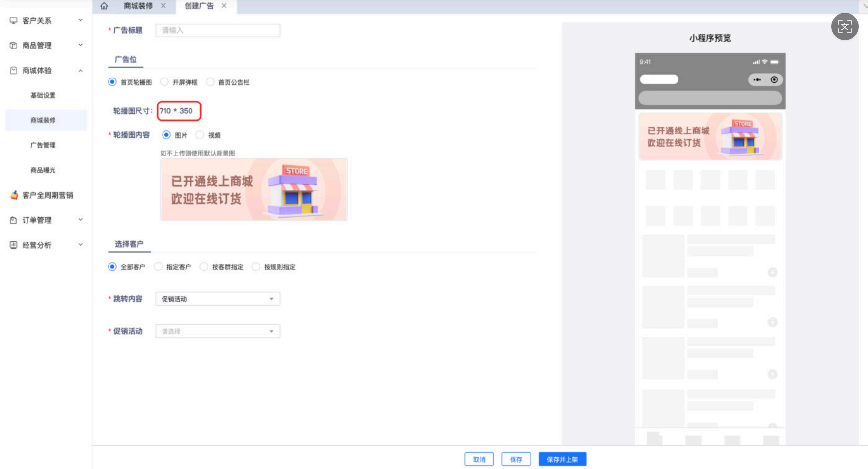Click the 经营分析 chart icon

pyautogui.click(x=14, y=245)
